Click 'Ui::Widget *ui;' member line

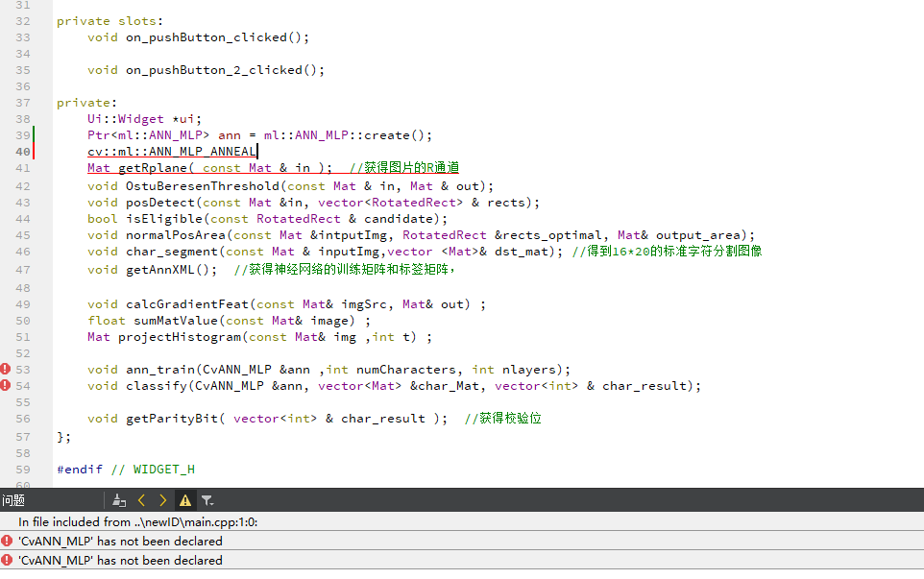(x=144, y=119)
